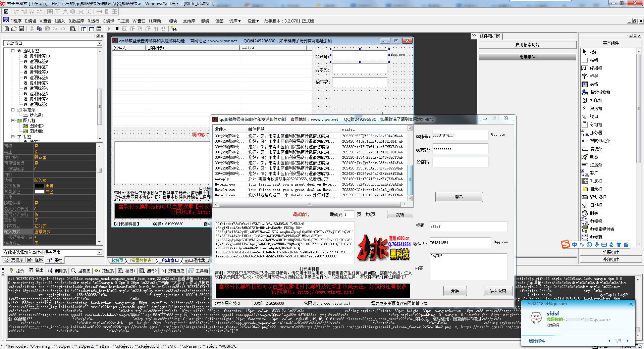Open the 词库 dropdown menu
The height and width of the screenshot is (349, 644).
(235, 21)
